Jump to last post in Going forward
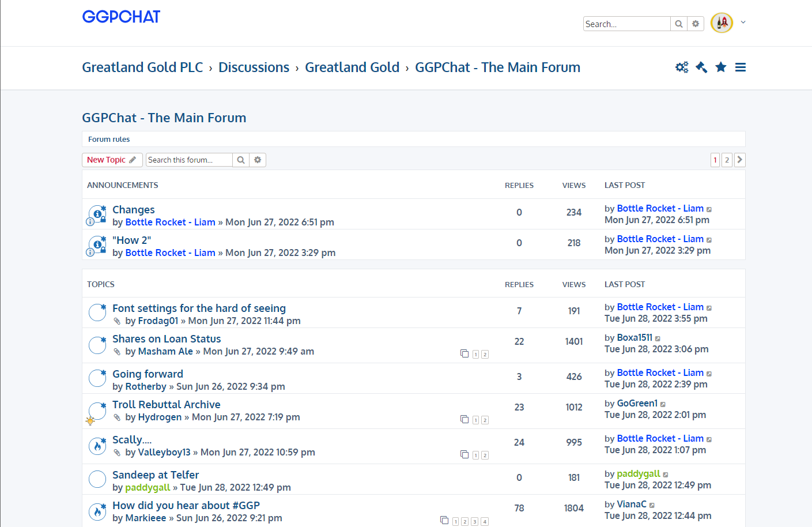812x527 pixels. 709,374
